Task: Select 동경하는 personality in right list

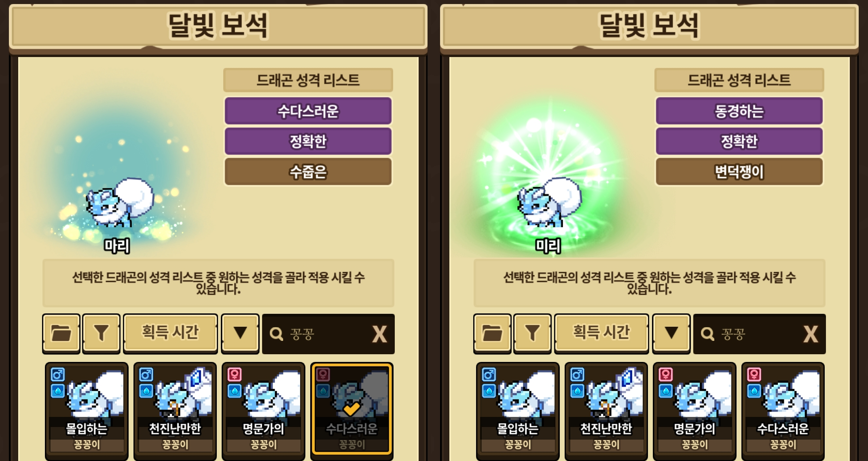Action: point(739,111)
